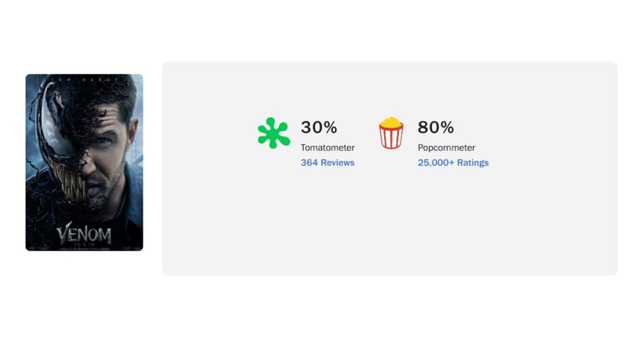Click the Popcornmeter label

click(446, 147)
